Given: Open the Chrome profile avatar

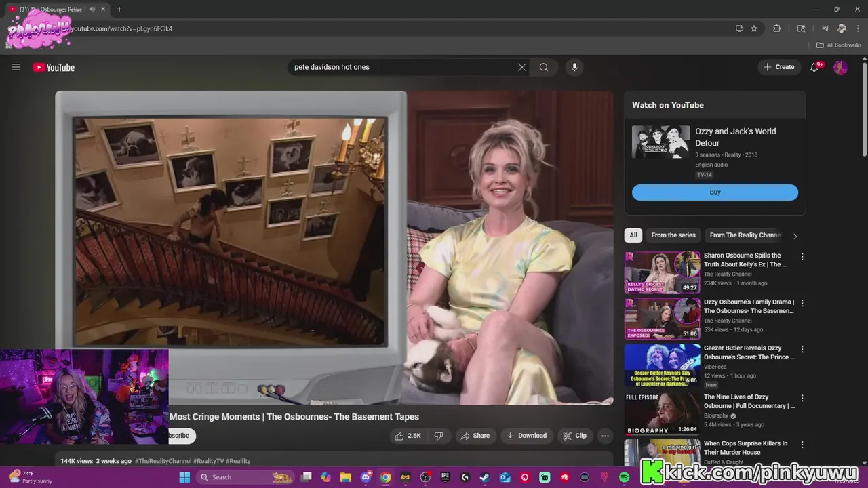Looking at the screenshot, I should pyautogui.click(x=842, y=28).
